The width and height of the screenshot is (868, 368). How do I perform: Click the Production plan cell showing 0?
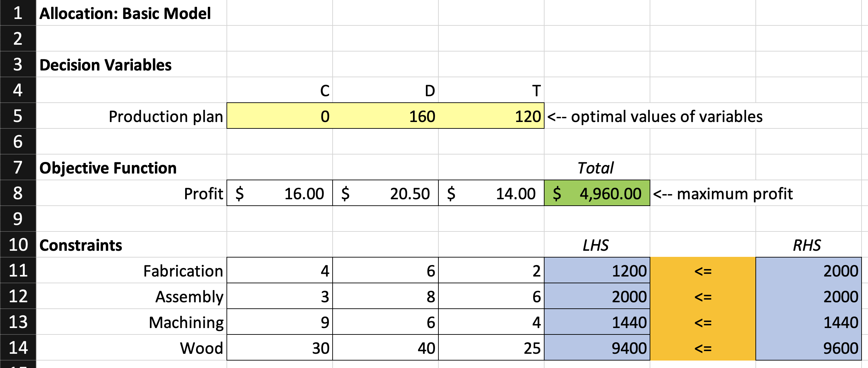pos(280,116)
